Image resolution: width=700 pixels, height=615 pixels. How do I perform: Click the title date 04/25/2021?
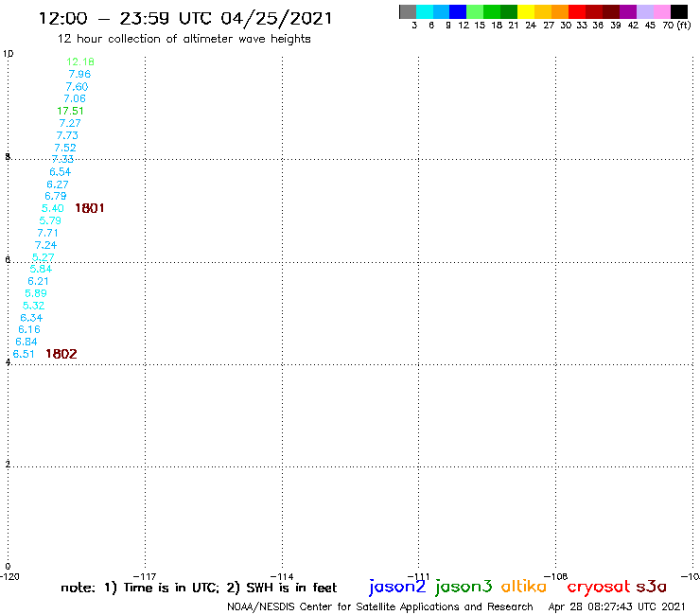tap(276, 19)
